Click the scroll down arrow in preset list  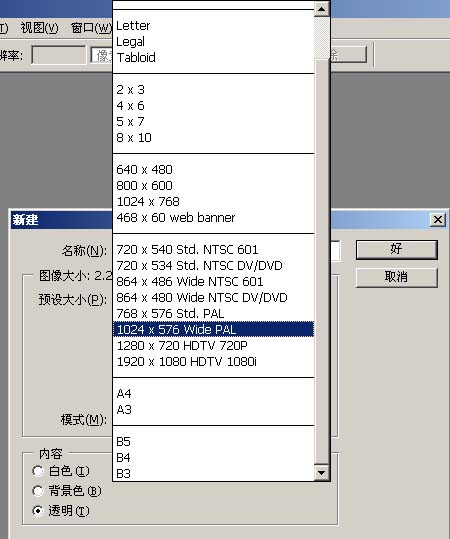click(x=321, y=473)
